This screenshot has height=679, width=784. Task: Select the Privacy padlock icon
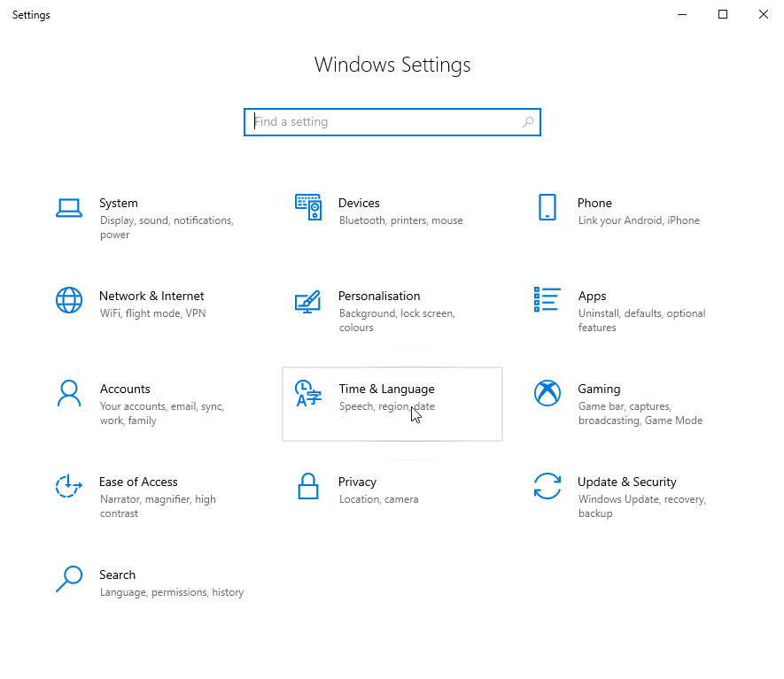(x=308, y=486)
